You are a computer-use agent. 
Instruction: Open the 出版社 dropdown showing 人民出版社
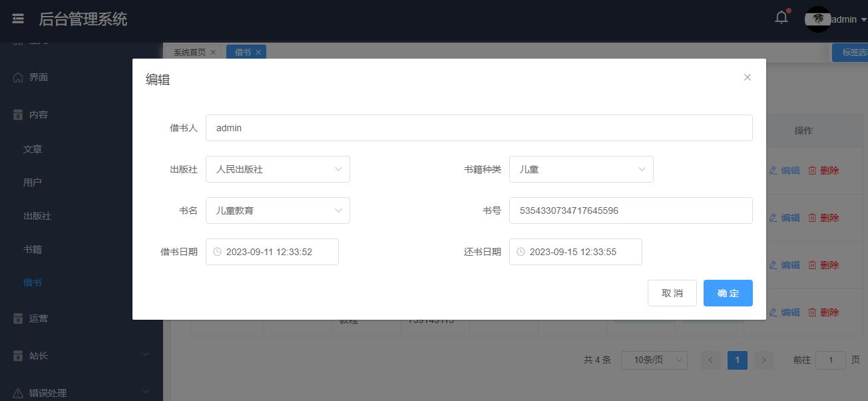[278, 169]
